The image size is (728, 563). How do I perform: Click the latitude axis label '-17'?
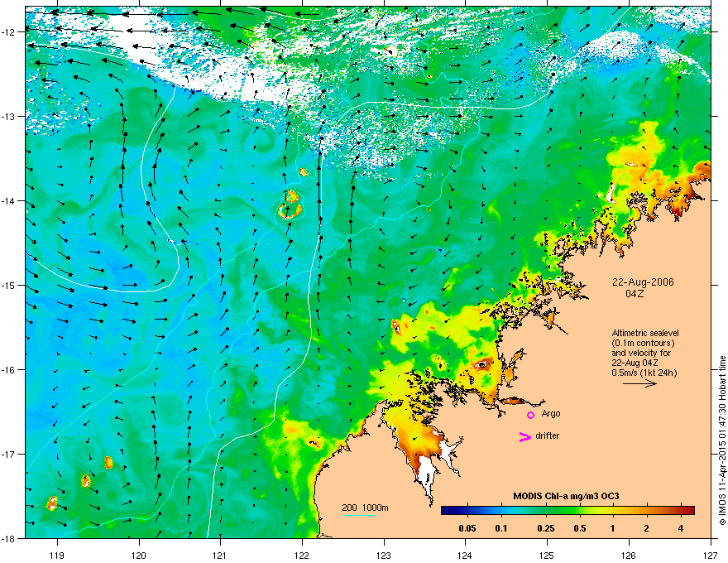tap(8, 454)
